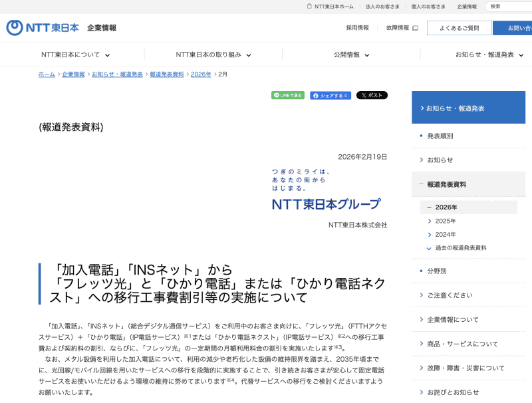
Task: Click 2026年 breadcrumb link
Action: pos(201,74)
